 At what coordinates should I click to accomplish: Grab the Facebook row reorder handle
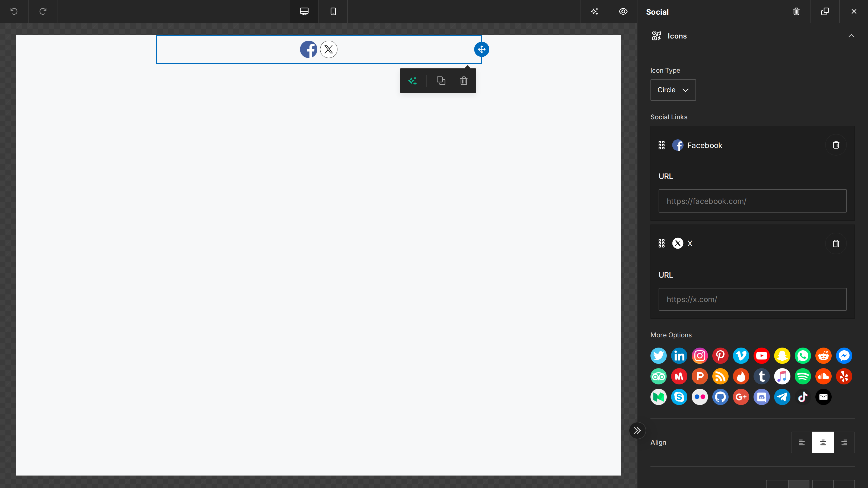click(x=662, y=145)
